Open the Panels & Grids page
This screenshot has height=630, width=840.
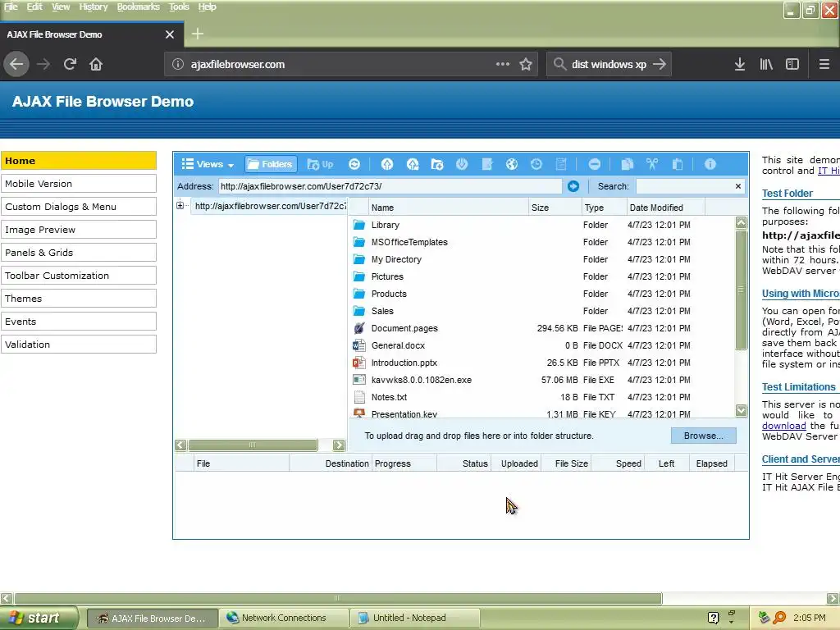(79, 253)
